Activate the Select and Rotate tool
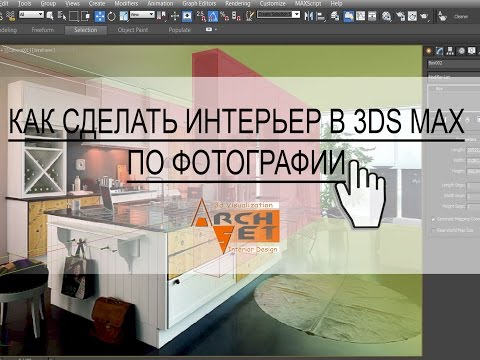 point(111,16)
